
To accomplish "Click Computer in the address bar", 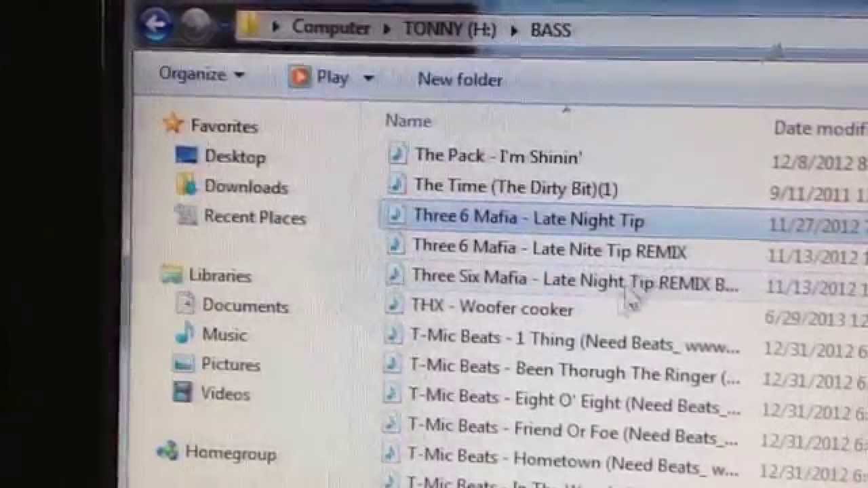I will click(331, 28).
